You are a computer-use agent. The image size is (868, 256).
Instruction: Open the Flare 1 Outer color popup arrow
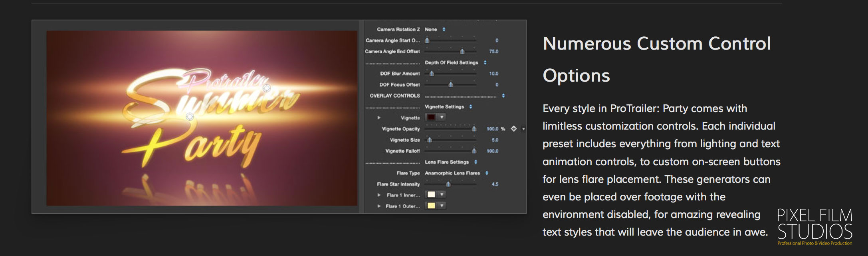coord(442,206)
